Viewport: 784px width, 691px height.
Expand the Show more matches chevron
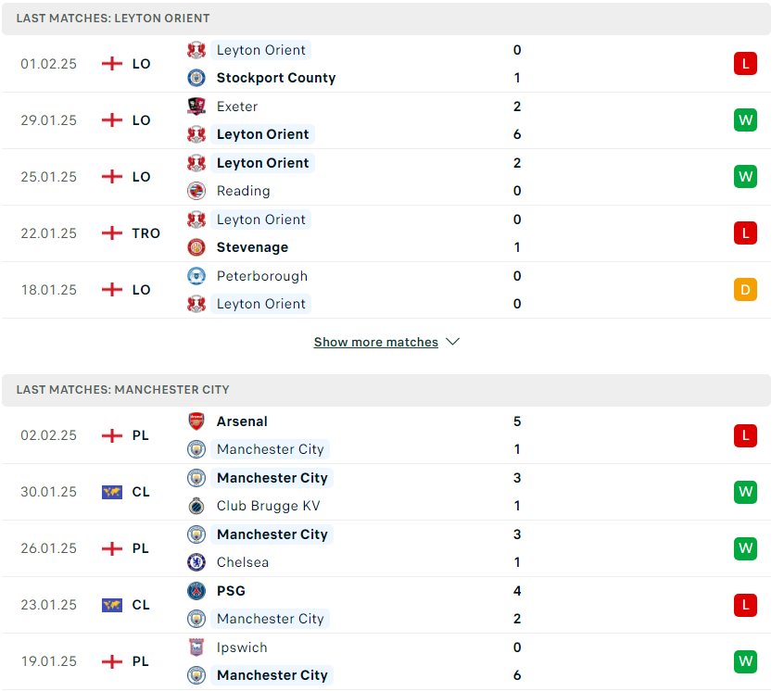(453, 342)
